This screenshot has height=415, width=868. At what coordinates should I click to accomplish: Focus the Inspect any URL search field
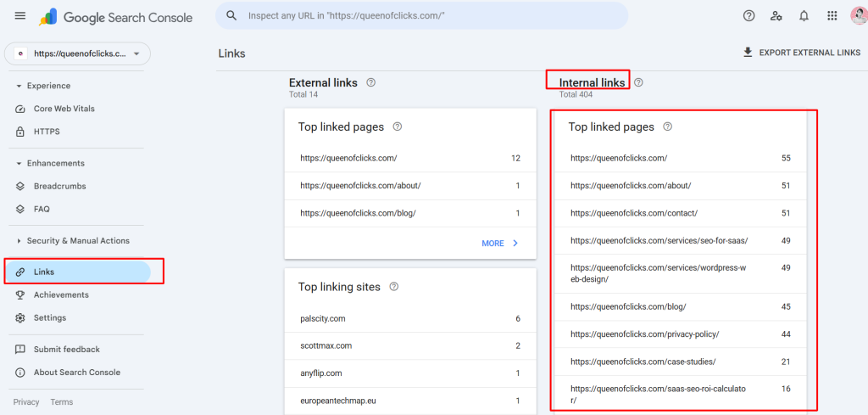point(422,16)
